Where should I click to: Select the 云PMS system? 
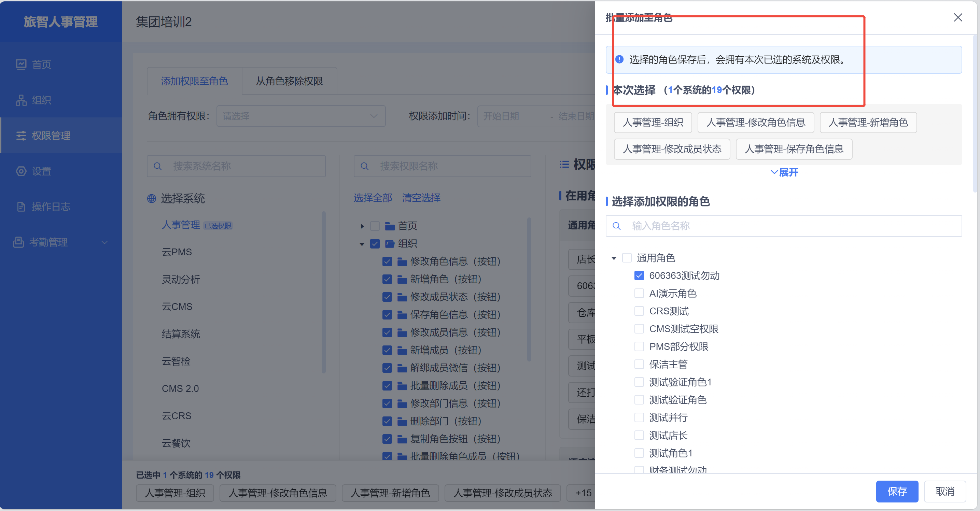[177, 252]
